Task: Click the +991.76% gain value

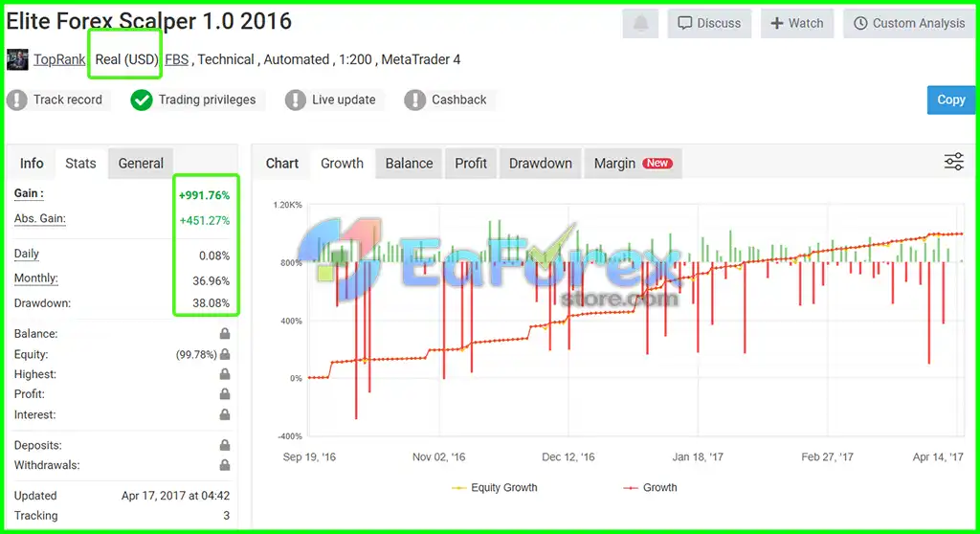Action: click(x=205, y=195)
